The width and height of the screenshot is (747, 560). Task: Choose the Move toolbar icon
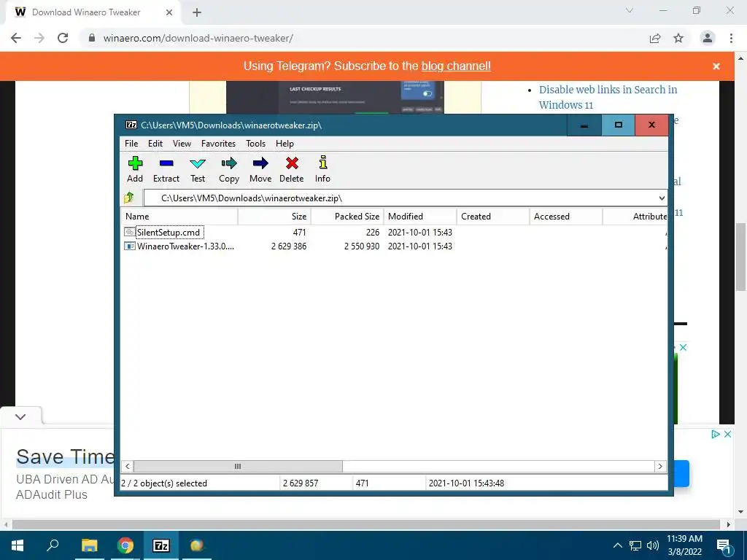coord(260,169)
